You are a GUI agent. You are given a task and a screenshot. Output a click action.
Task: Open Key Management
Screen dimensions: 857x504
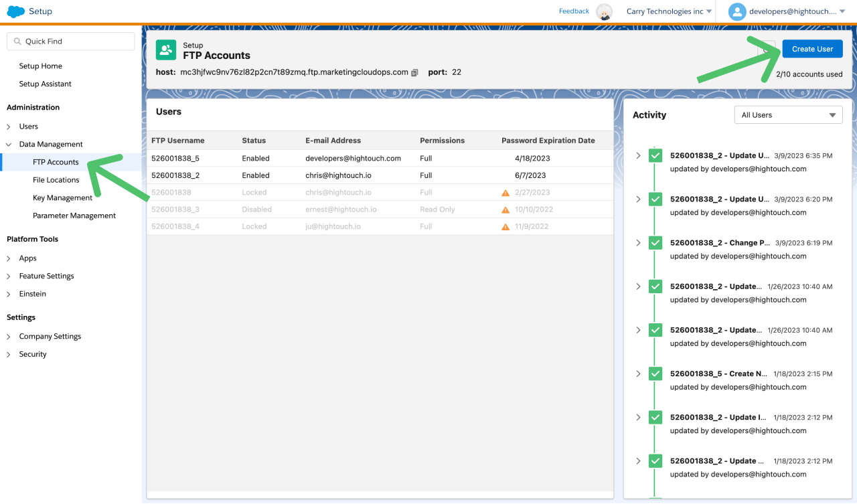tap(63, 198)
